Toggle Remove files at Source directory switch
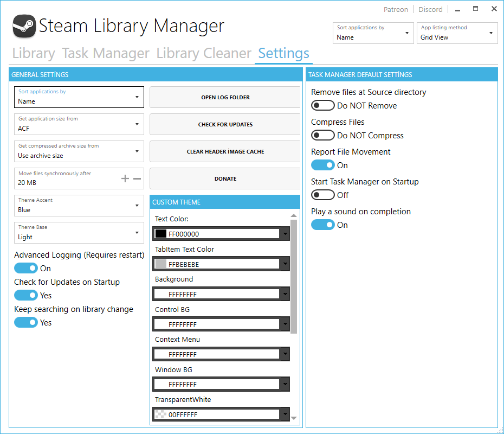This screenshot has width=504, height=434. [x=323, y=105]
